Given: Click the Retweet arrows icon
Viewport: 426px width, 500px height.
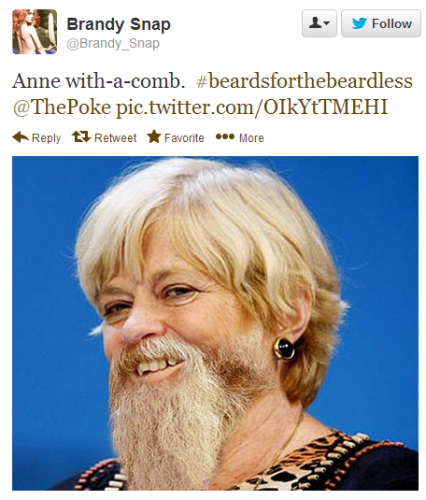Looking at the screenshot, I should (81, 137).
